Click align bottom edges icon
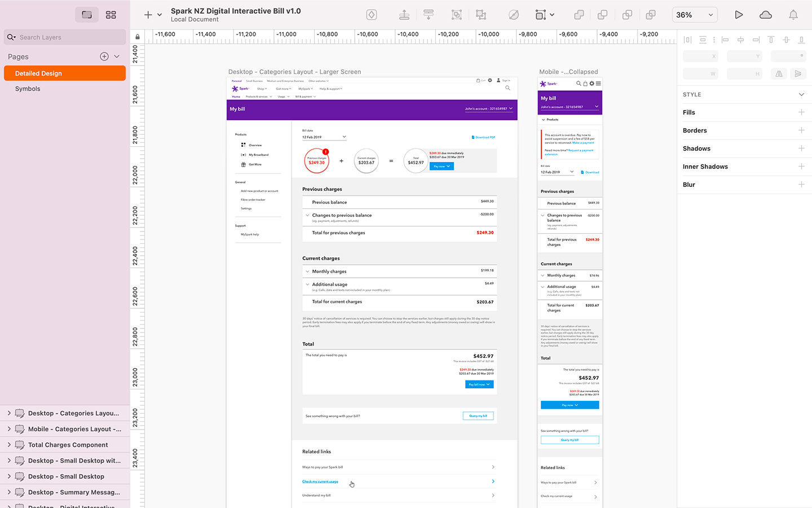Screen dimensions: 812x508 point(801,40)
